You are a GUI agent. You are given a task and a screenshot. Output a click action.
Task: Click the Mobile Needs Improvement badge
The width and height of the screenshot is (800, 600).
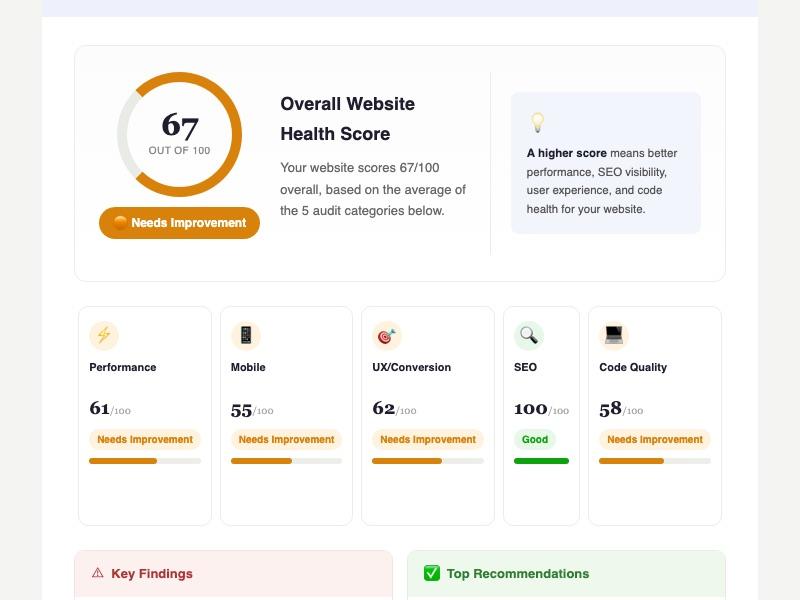tap(286, 439)
